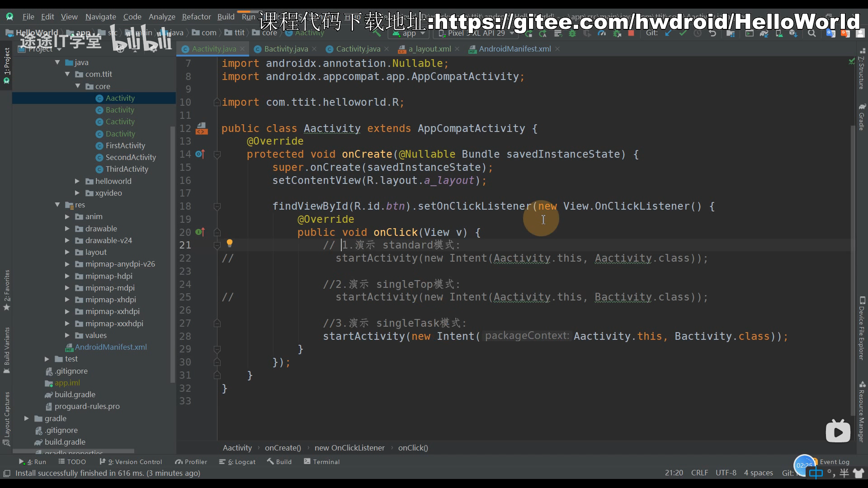Open AVD Manager from the toolbar icon
This screenshot has width=868, height=488.
coord(779,33)
